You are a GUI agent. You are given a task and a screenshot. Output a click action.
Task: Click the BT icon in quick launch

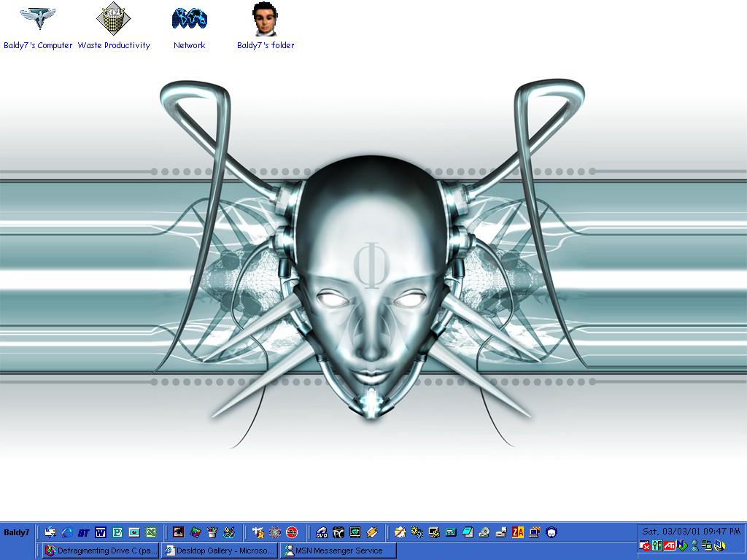coord(84,532)
